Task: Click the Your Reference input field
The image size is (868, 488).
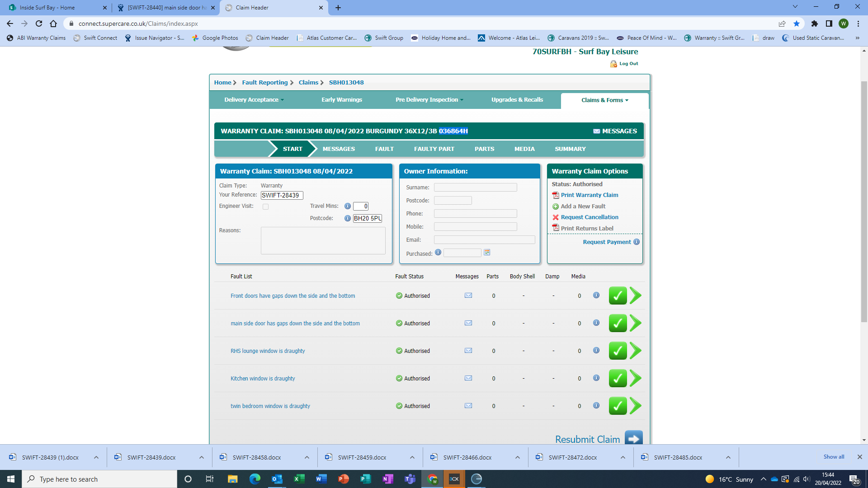Action: click(x=282, y=195)
